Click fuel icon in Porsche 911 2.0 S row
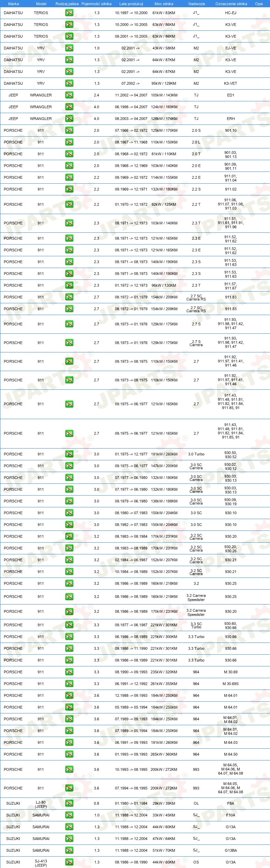This screenshot has height=868, width=270. click(69, 130)
